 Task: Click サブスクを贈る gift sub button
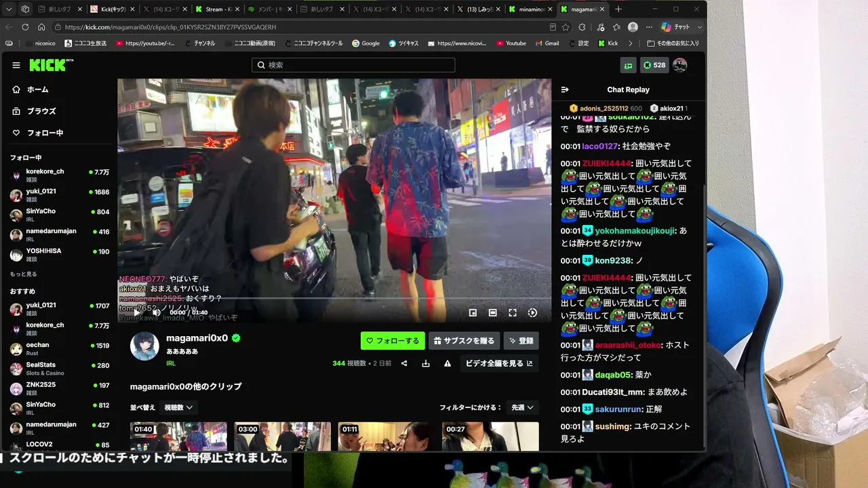pos(465,341)
